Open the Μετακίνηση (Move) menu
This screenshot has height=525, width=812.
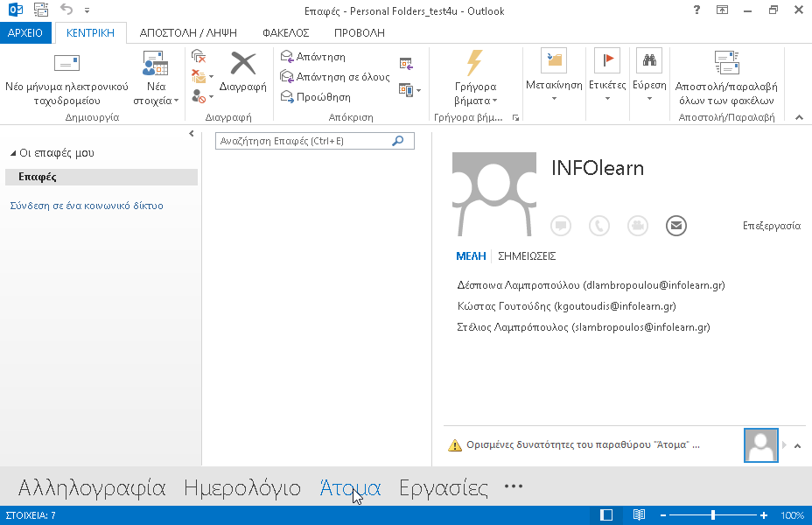pyautogui.click(x=554, y=75)
